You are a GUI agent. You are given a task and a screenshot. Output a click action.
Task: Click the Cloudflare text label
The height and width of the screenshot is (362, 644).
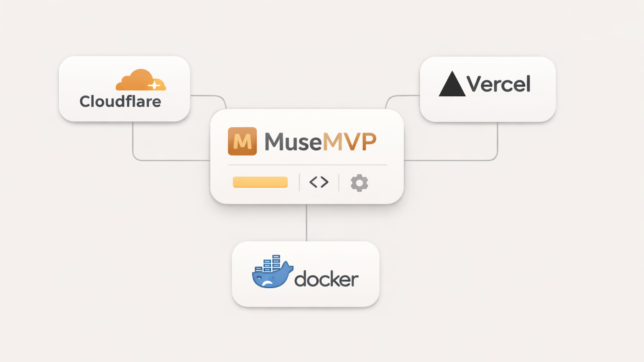(120, 101)
